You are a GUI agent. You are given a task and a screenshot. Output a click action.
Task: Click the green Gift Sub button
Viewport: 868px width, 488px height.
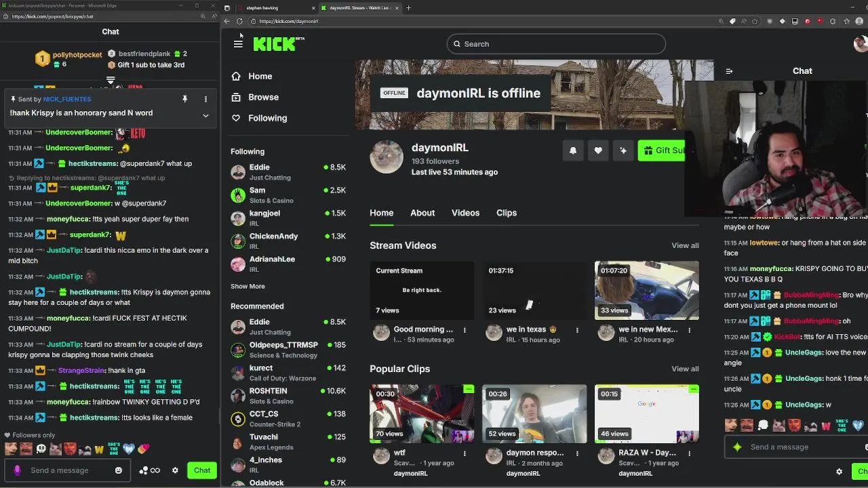(x=662, y=150)
